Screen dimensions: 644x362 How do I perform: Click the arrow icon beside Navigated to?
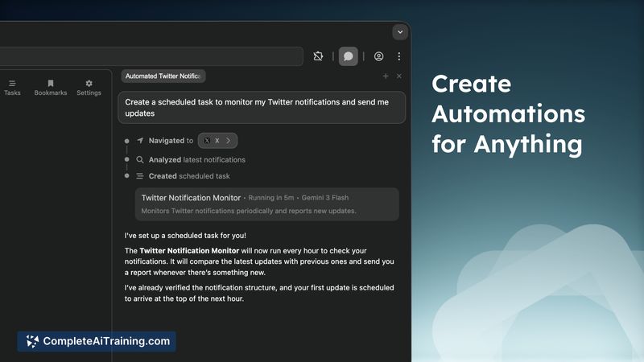pos(139,140)
